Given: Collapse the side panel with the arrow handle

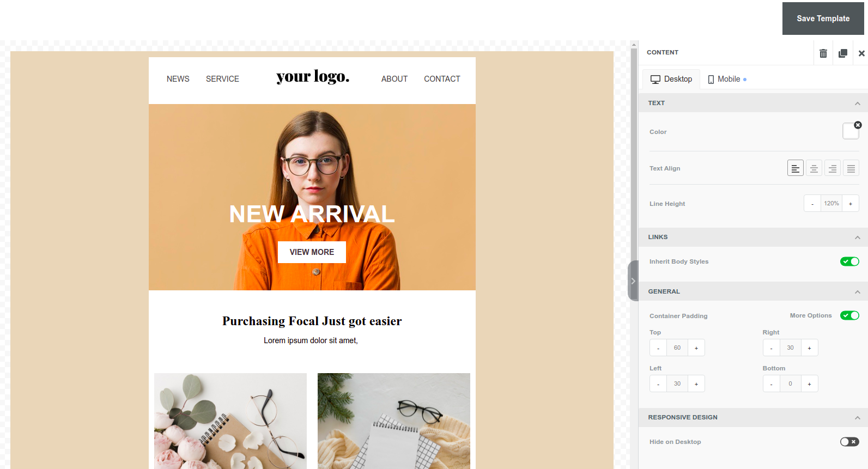Looking at the screenshot, I should pos(633,281).
